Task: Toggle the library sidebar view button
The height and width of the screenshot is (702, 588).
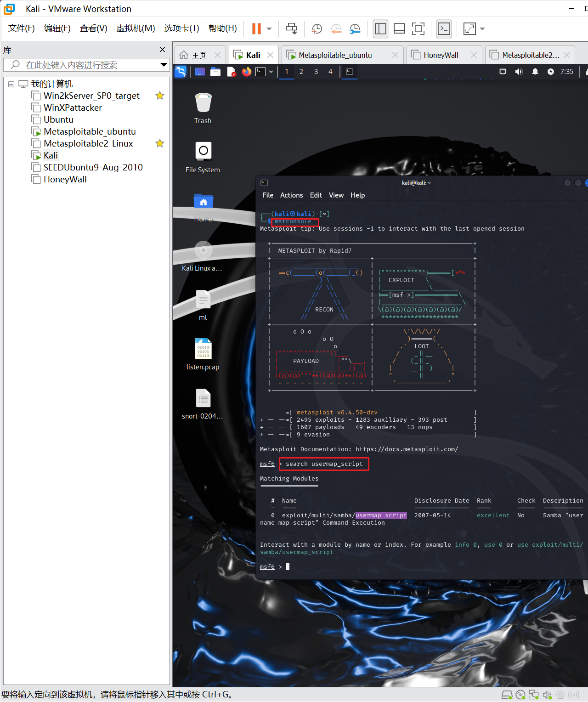Action: 380,28
